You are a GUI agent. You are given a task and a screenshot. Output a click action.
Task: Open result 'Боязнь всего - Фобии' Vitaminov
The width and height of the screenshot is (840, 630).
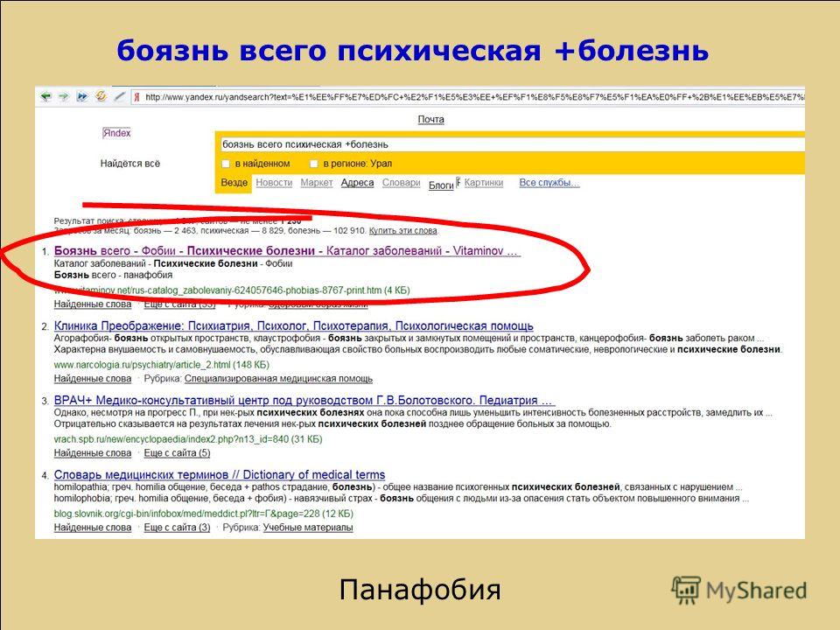click(287, 251)
